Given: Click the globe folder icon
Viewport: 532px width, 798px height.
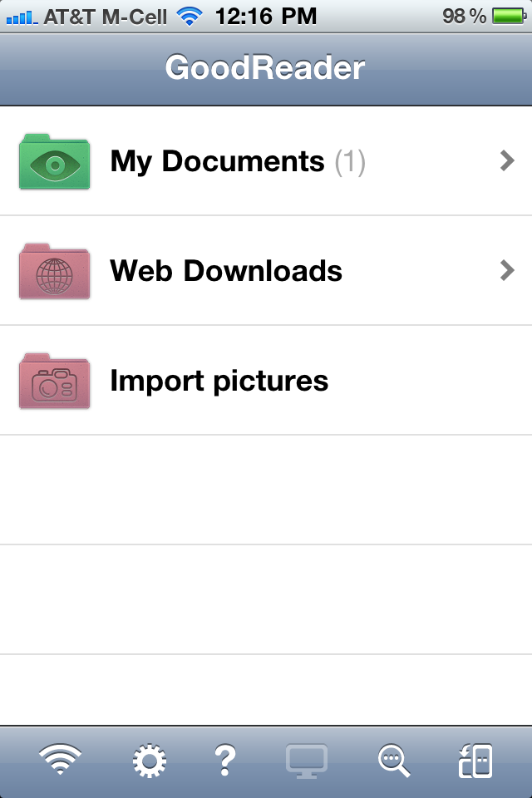Looking at the screenshot, I should (x=54, y=271).
